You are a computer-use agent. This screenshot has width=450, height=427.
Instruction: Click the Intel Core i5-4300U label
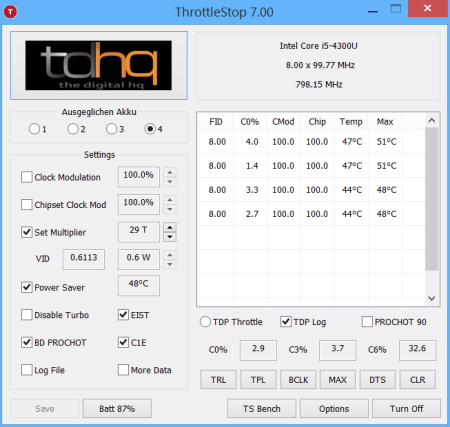point(318,46)
